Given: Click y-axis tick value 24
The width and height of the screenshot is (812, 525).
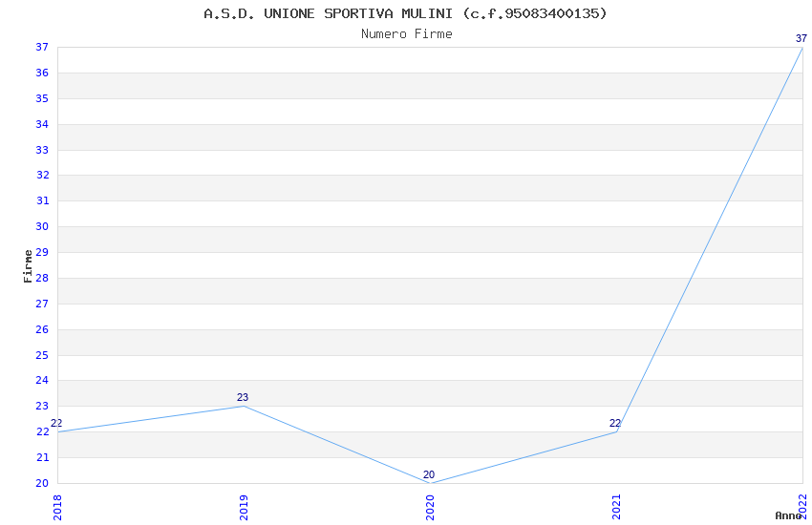Looking at the screenshot, I should pos(42,380).
